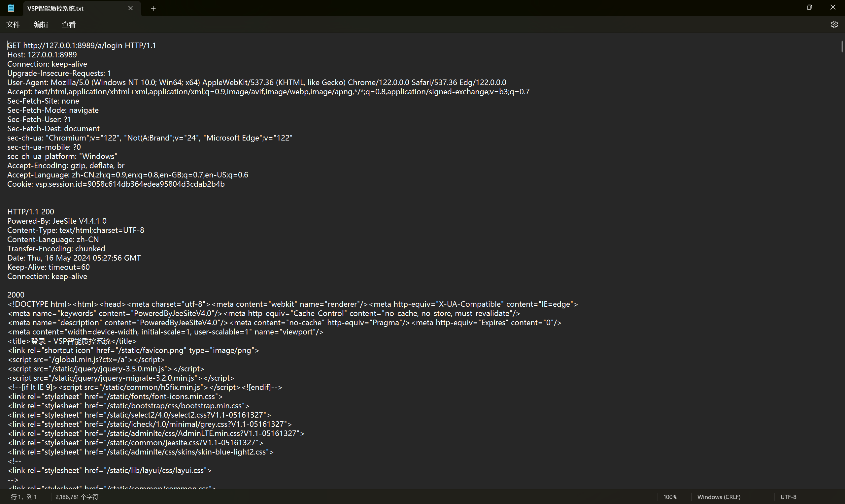
Task: Click the font-icons.min.css stylesheet line
Action: point(115,397)
